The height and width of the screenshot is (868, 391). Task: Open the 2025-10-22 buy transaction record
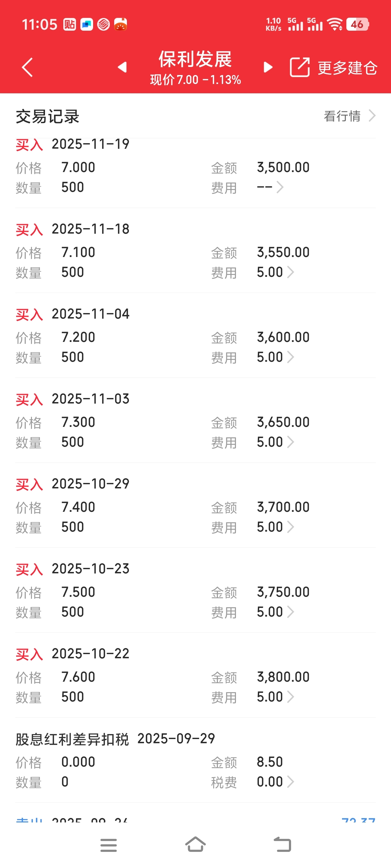(195, 675)
